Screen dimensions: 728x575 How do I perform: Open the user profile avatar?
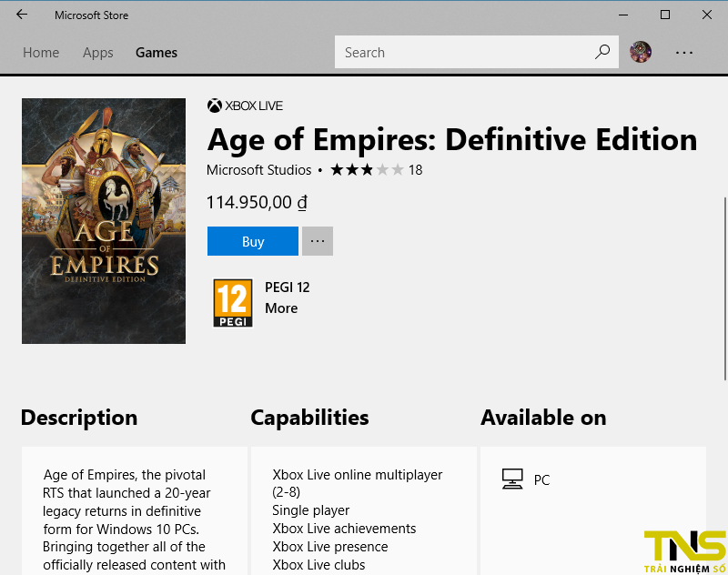click(x=641, y=52)
